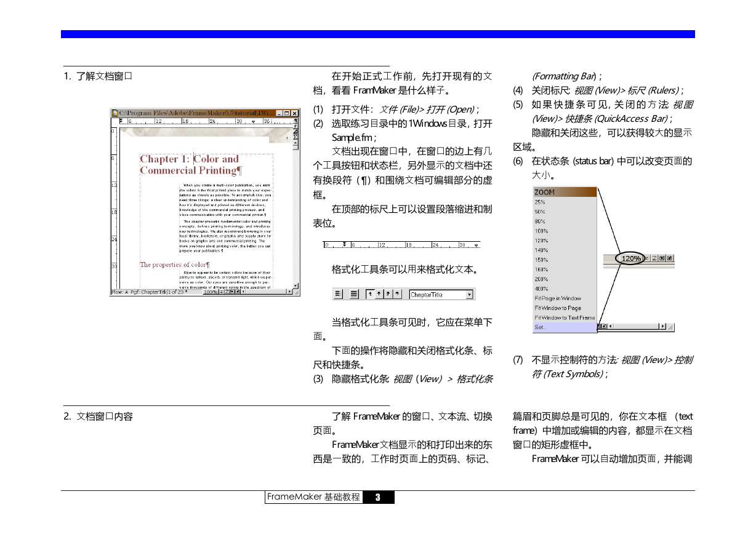Image resolution: width=756 pixels, height=534 pixels.
Task: Maximize the FrameMaker document window
Action: coord(287,113)
